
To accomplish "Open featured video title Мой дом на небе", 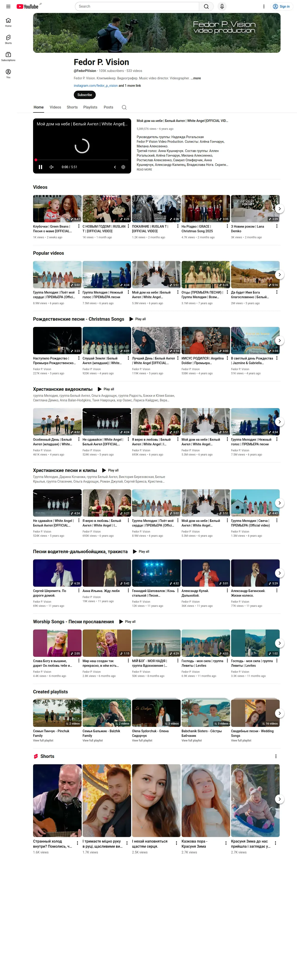I will [182, 121].
